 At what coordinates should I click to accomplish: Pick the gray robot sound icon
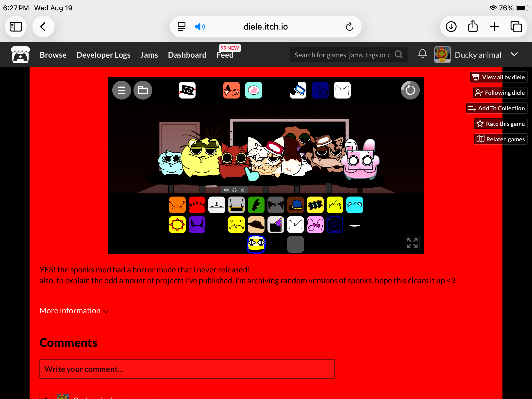tap(236, 205)
